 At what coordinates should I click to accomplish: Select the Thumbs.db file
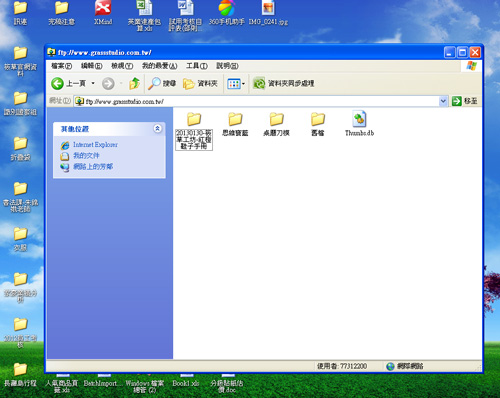[x=359, y=123]
